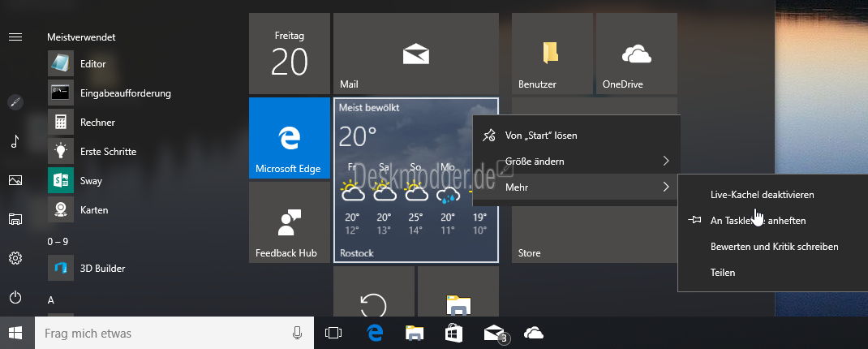Open File Explorer icon in Start sidebar

click(x=15, y=219)
